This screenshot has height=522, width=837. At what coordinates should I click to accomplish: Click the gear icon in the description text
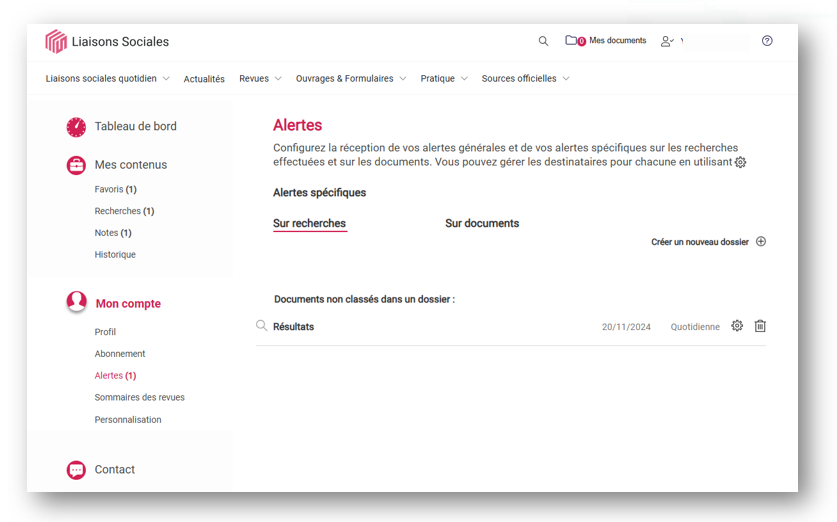pyautogui.click(x=740, y=162)
